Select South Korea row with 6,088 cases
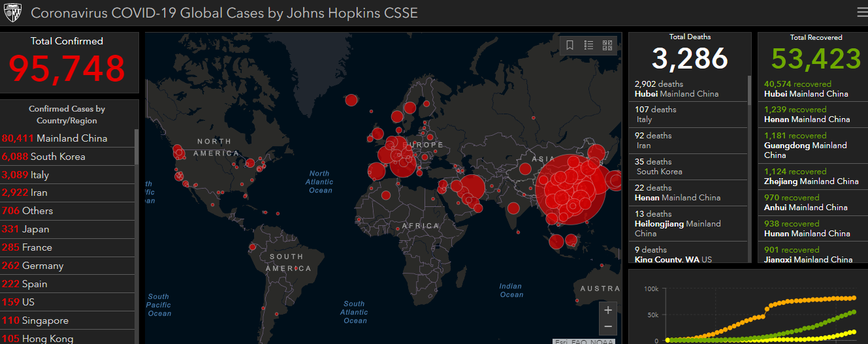 [67, 157]
